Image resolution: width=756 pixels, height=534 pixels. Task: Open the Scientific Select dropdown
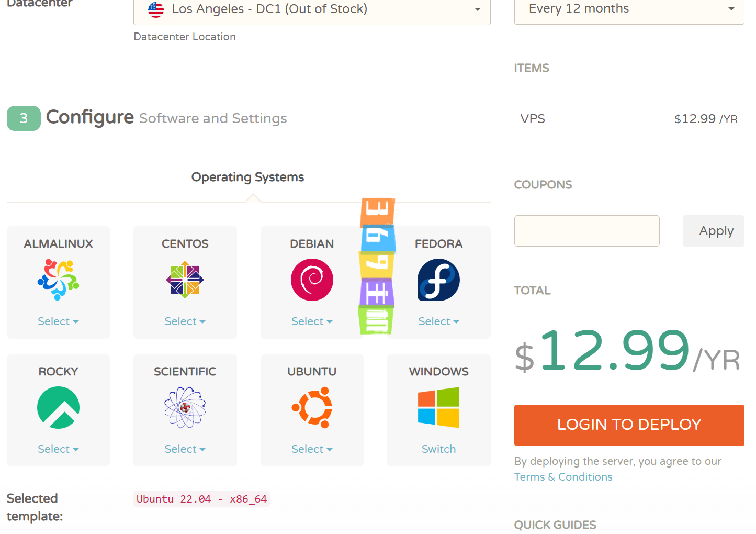185,449
